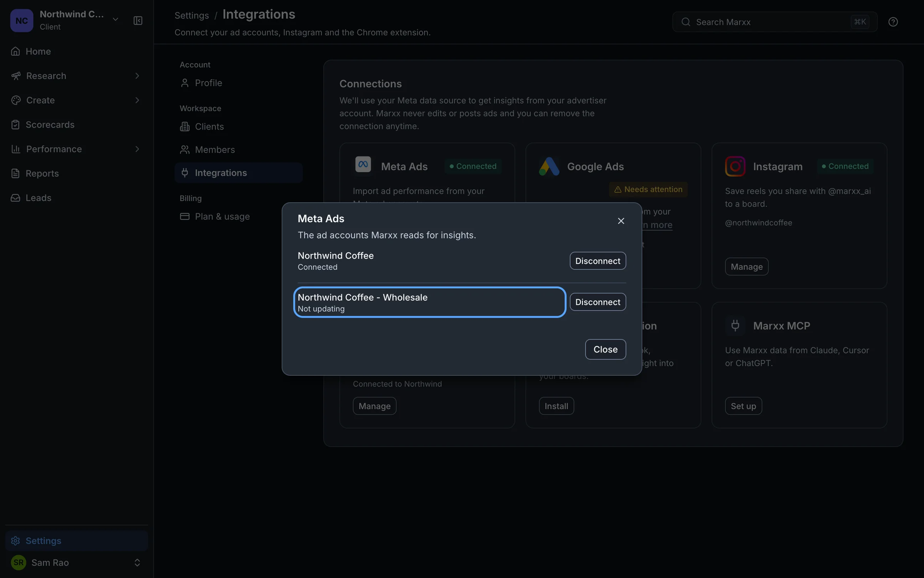Open the help question mark icon
924x578 pixels.
coord(893,22)
